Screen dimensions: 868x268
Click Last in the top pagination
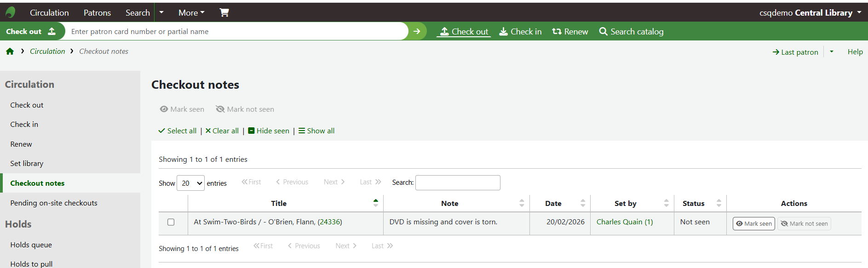coord(371,182)
